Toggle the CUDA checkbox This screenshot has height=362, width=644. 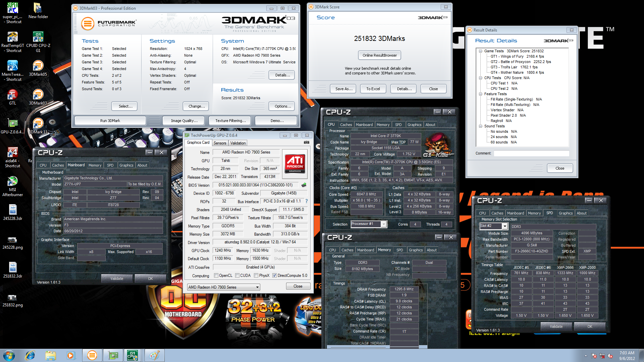(x=237, y=276)
